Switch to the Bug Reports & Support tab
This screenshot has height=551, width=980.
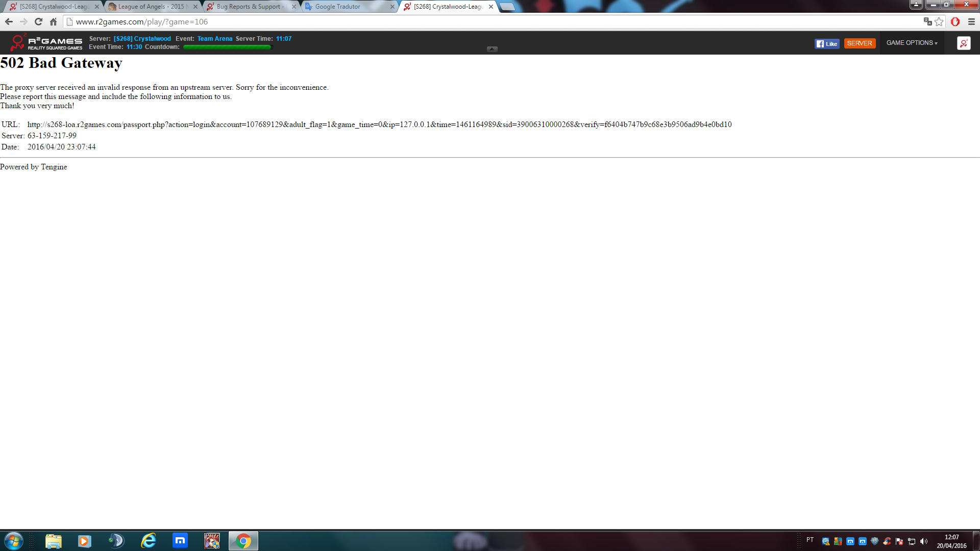click(x=248, y=7)
